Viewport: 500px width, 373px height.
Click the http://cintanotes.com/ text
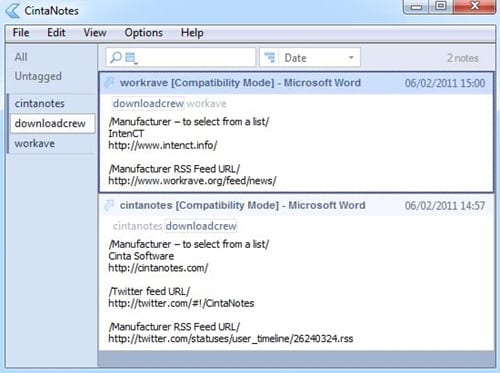[158, 268]
